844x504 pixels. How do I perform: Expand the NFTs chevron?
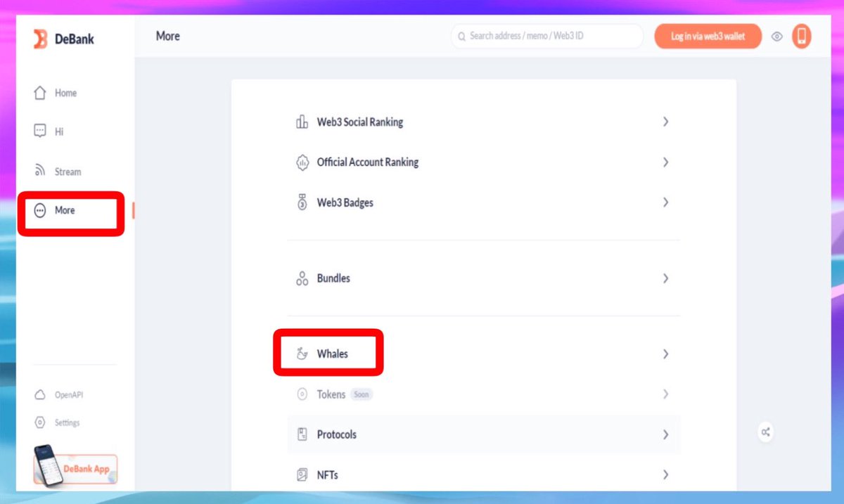tap(665, 474)
